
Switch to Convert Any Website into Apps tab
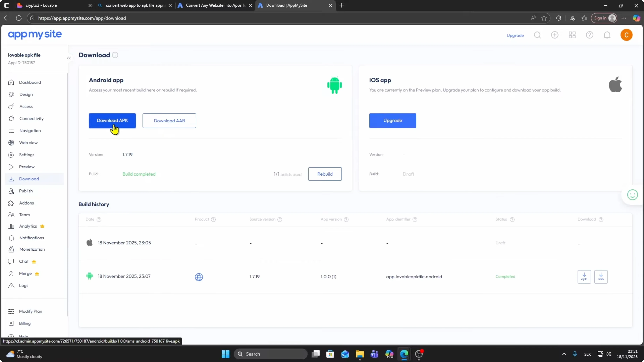point(215,5)
